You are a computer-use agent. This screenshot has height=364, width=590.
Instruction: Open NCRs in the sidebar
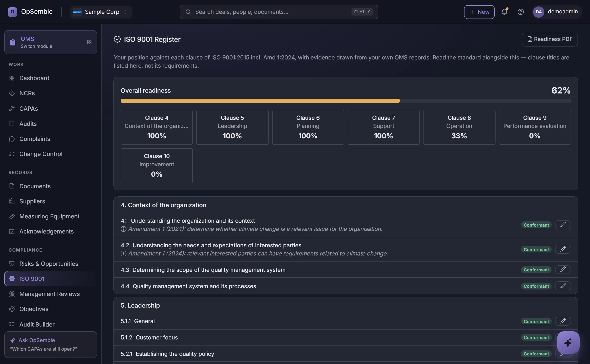[x=51, y=93]
